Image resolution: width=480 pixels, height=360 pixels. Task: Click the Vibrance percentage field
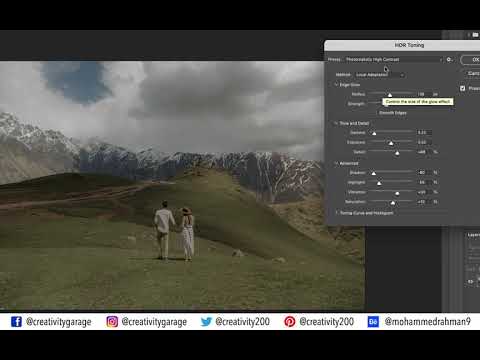(x=424, y=192)
